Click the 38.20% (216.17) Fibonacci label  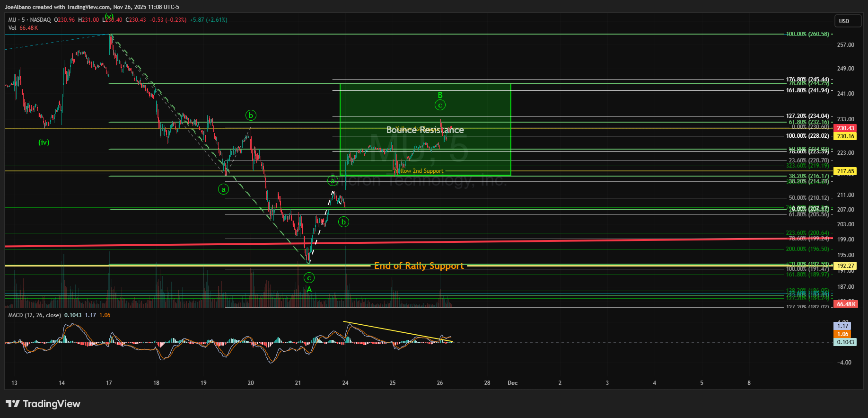pyautogui.click(x=809, y=176)
